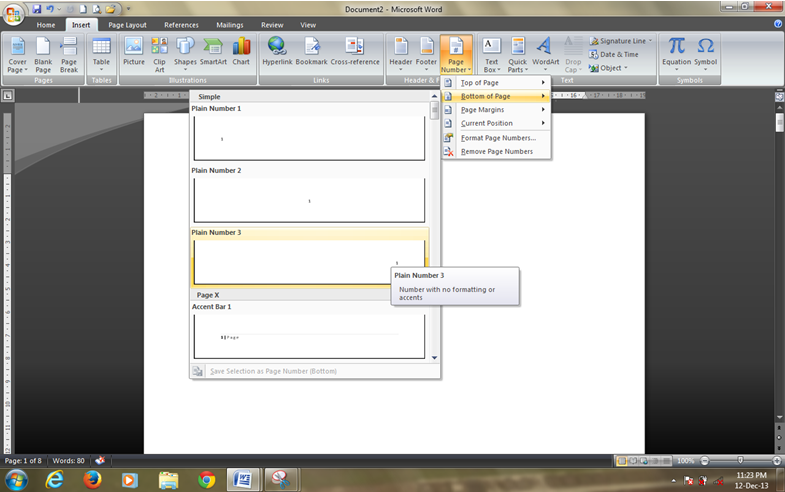785x492 pixels.
Task: Open Footer options
Action: click(426, 54)
